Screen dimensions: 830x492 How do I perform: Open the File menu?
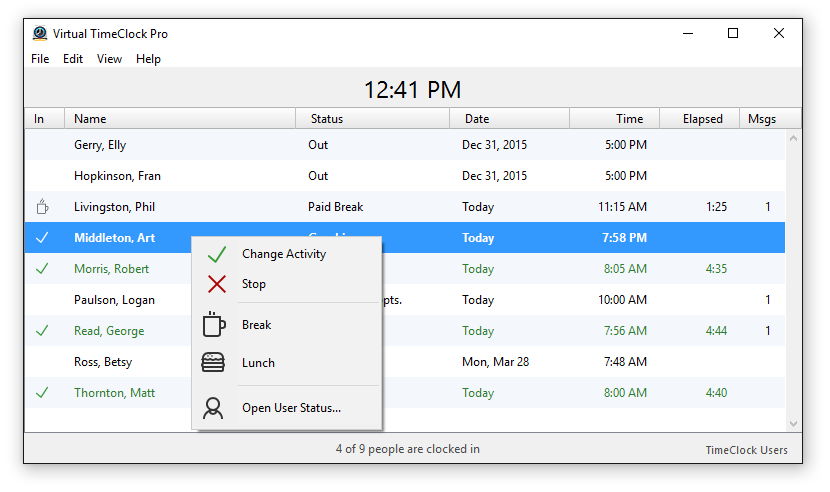(x=40, y=59)
